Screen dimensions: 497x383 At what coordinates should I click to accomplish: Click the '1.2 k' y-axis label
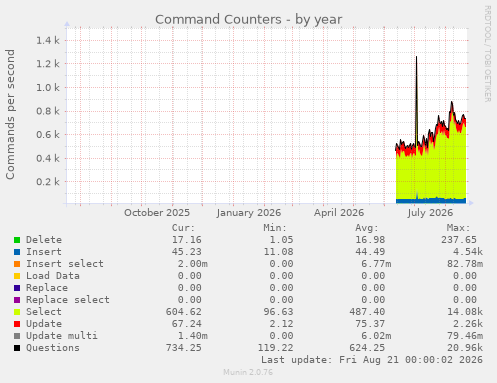48,64
